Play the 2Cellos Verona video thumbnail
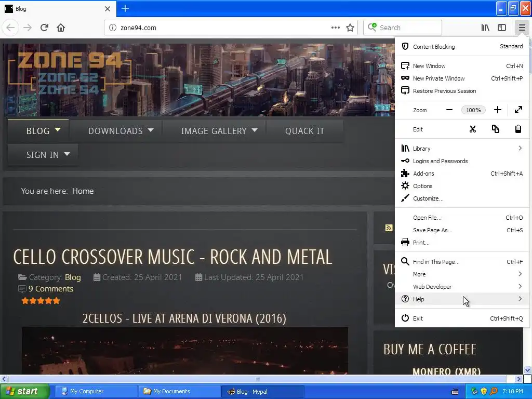The width and height of the screenshot is (532, 399). click(x=185, y=351)
